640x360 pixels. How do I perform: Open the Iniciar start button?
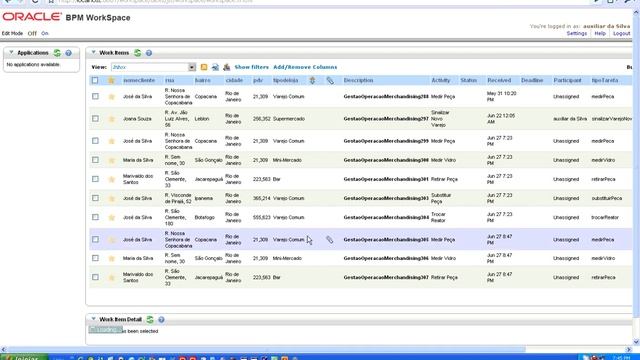tap(24, 357)
